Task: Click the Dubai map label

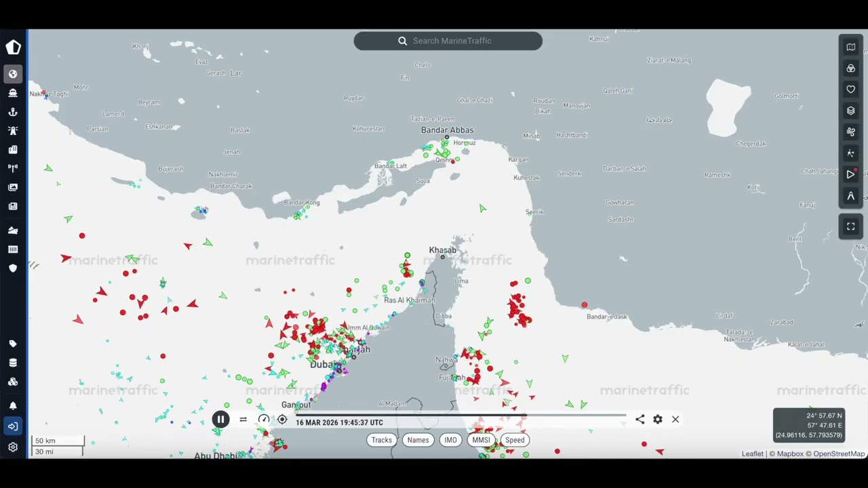Action: (323, 365)
